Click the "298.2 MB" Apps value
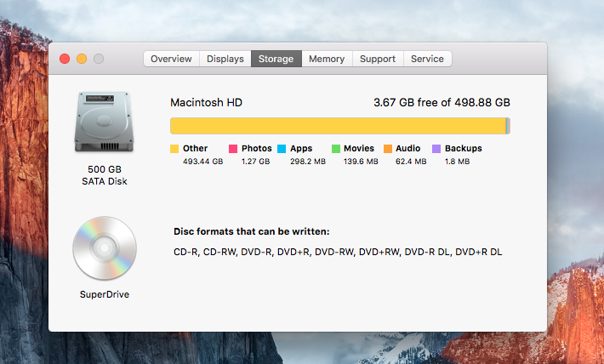Image resolution: width=604 pixels, height=364 pixels. 308,162
